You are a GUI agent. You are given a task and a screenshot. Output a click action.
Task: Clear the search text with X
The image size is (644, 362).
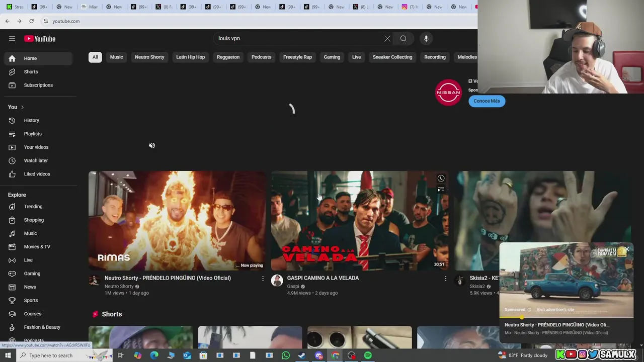[387, 39]
